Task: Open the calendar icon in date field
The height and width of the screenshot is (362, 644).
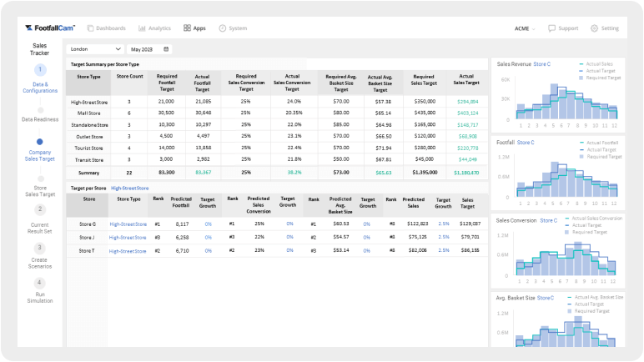Action: coord(166,49)
